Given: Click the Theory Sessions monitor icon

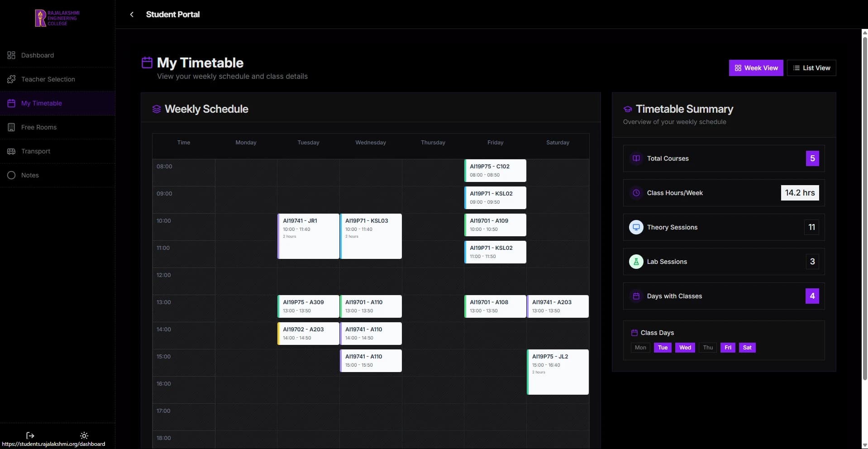Looking at the screenshot, I should [636, 227].
